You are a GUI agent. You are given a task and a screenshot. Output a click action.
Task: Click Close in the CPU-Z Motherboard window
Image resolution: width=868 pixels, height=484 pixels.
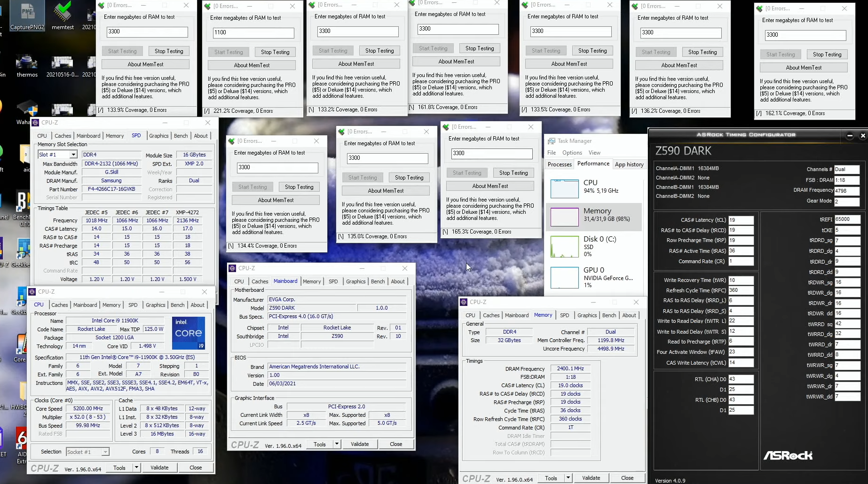(396, 444)
